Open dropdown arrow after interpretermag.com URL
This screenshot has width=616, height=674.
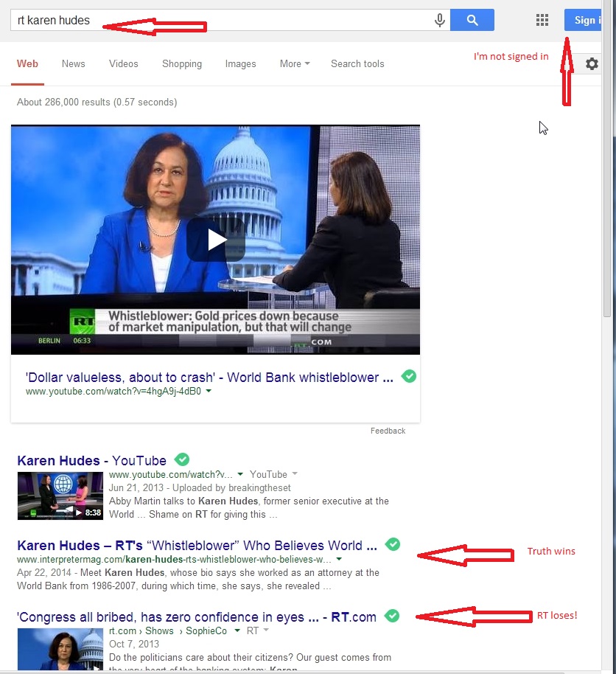click(x=339, y=560)
